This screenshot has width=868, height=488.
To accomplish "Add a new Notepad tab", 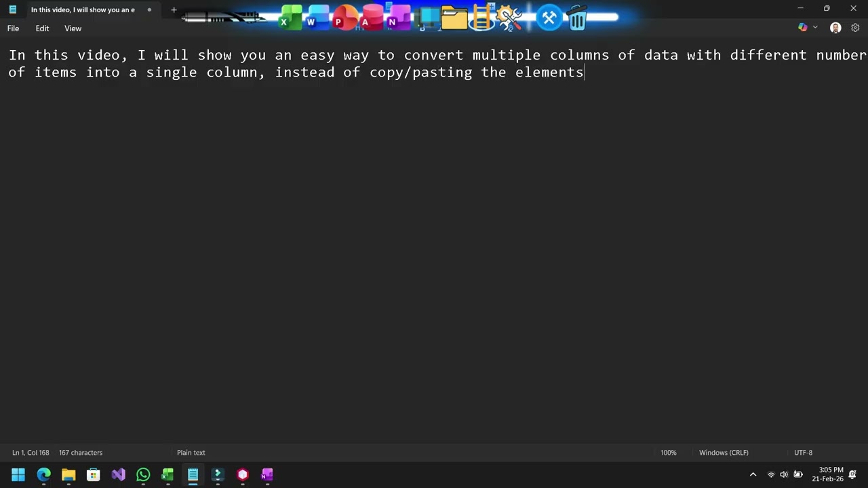I will 174,9.
